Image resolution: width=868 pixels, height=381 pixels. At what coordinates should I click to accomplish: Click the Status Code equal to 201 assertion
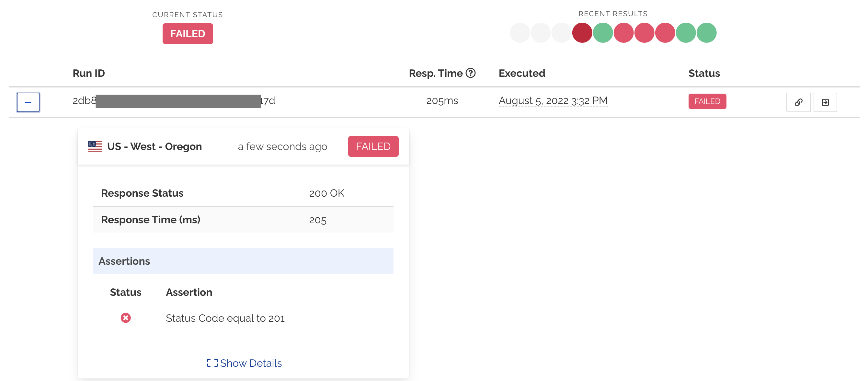click(x=225, y=318)
